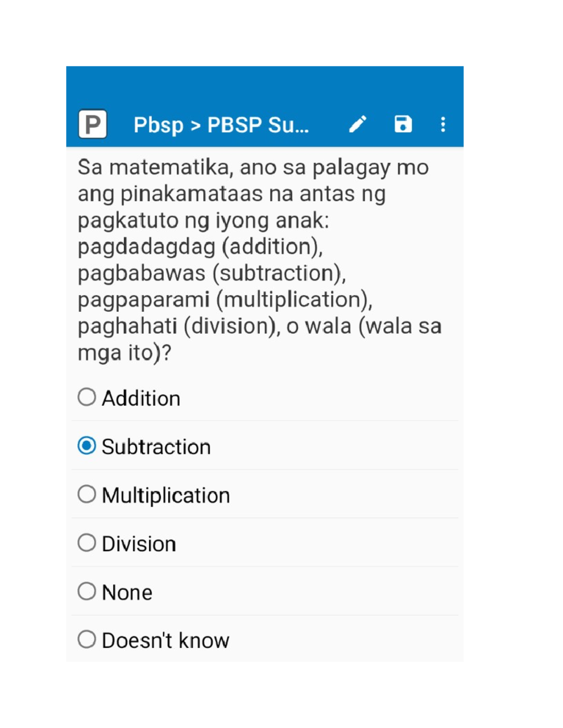Viewport: 563px width, 728px height.
Task: Choose the Doesn't know radio button
Action: click(87, 639)
